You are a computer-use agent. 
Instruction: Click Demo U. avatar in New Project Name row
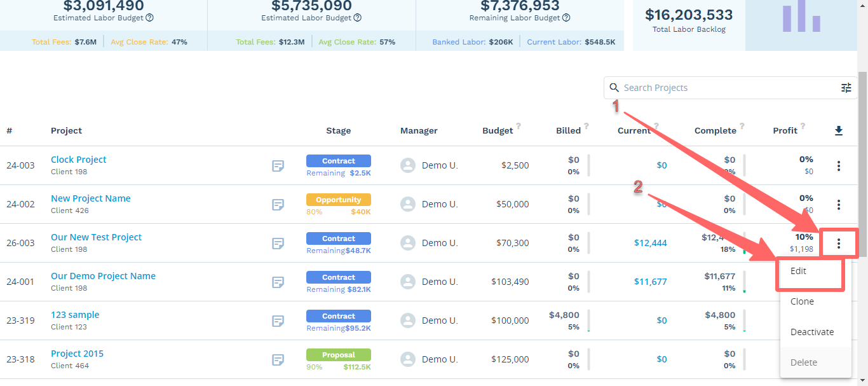pos(408,204)
